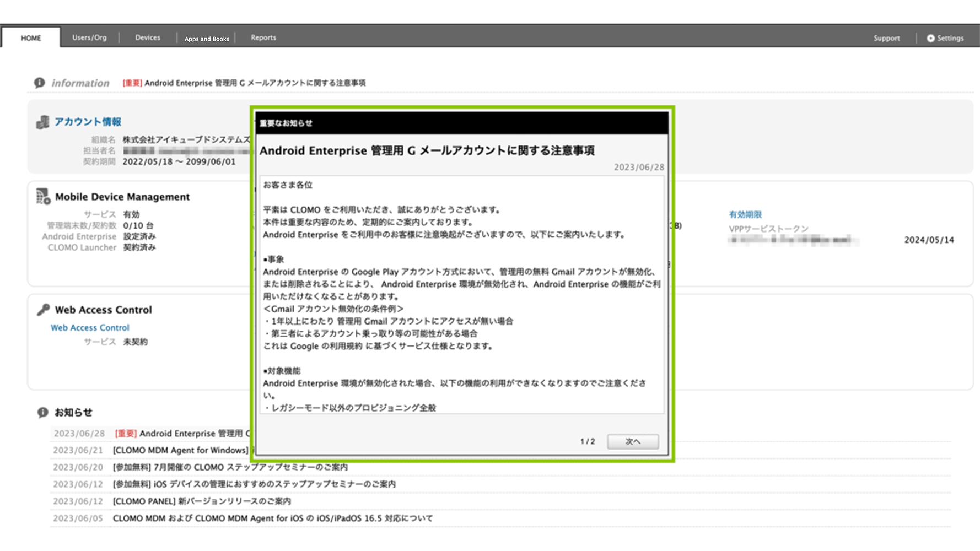This screenshot has width=980, height=551.
Task: Open the HOME tab
Action: pos(31,38)
